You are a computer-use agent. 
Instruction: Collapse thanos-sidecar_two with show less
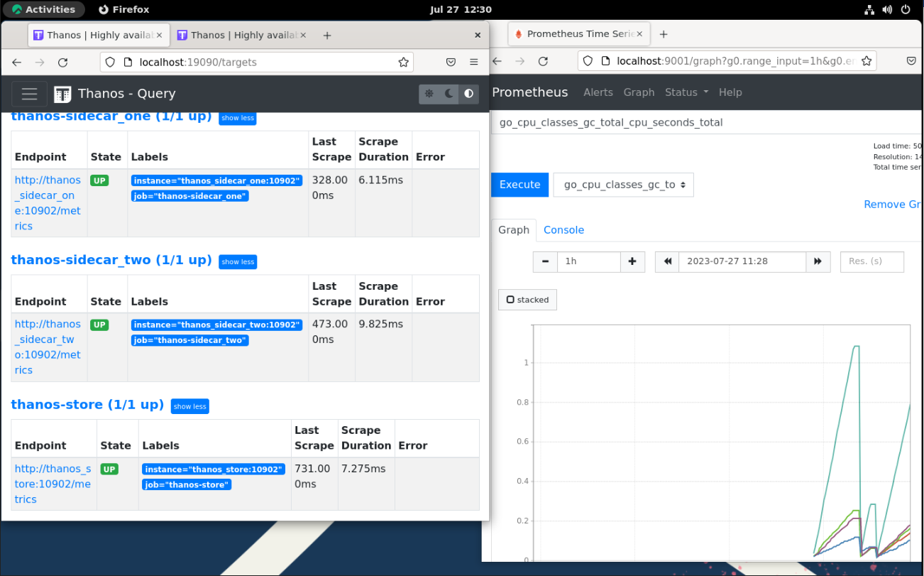(238, 262)
